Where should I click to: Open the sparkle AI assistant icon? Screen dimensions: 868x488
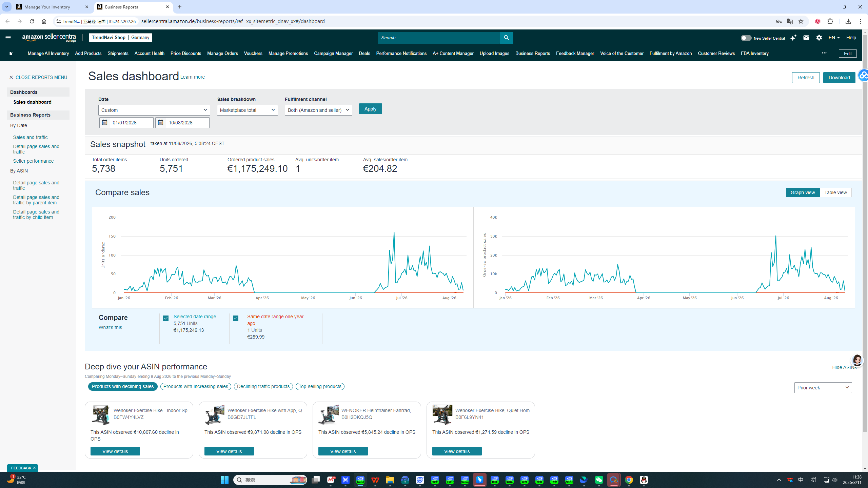tap(793, 38)
